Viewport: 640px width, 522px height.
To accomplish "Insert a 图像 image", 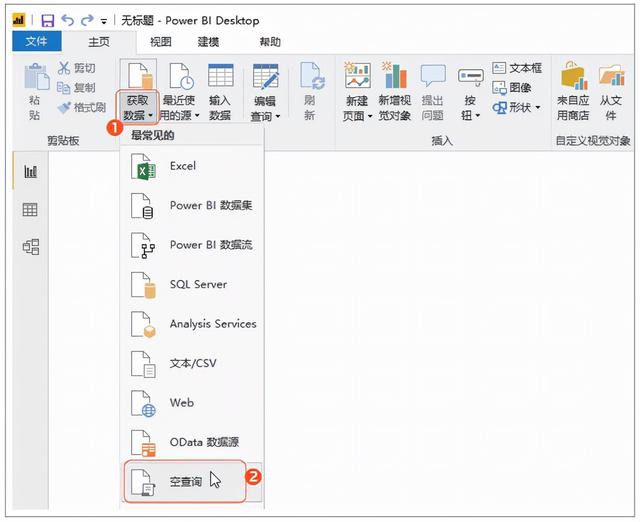I will click(x=512, y=87).
